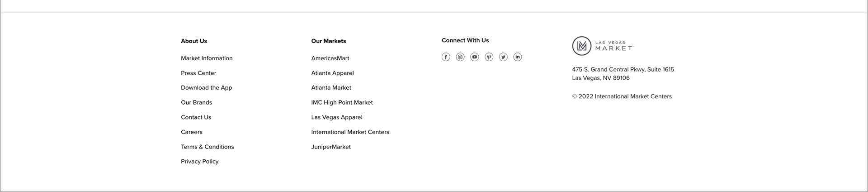
Task: Open Our Brands page
Action: (x=196, y=102)
